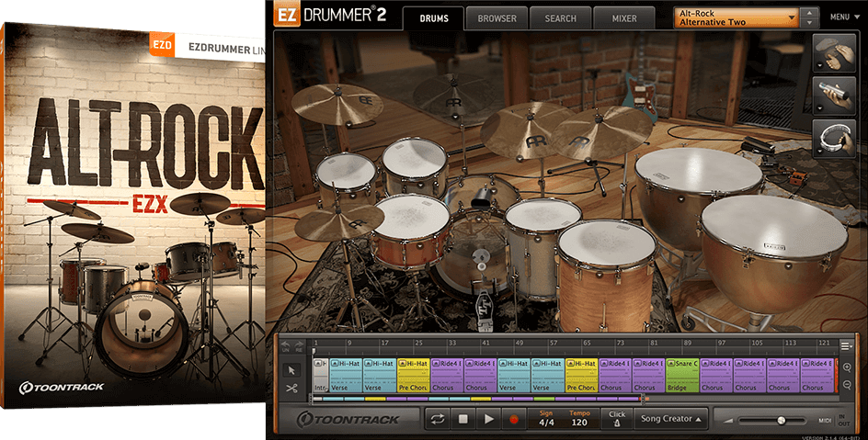Trigger the hand claps percussion pad

coord(835,53)
